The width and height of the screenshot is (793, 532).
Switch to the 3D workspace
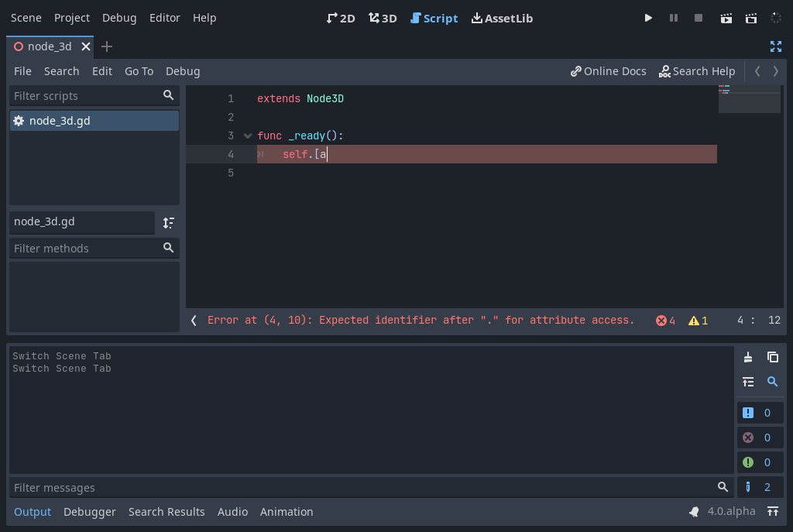[383, 19]
